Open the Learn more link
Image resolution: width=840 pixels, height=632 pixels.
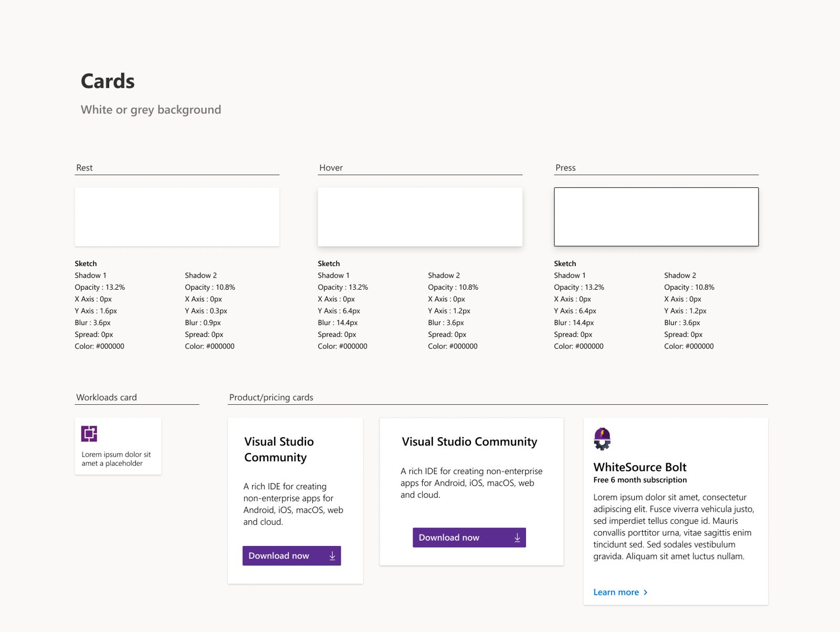tap(620, 592)
